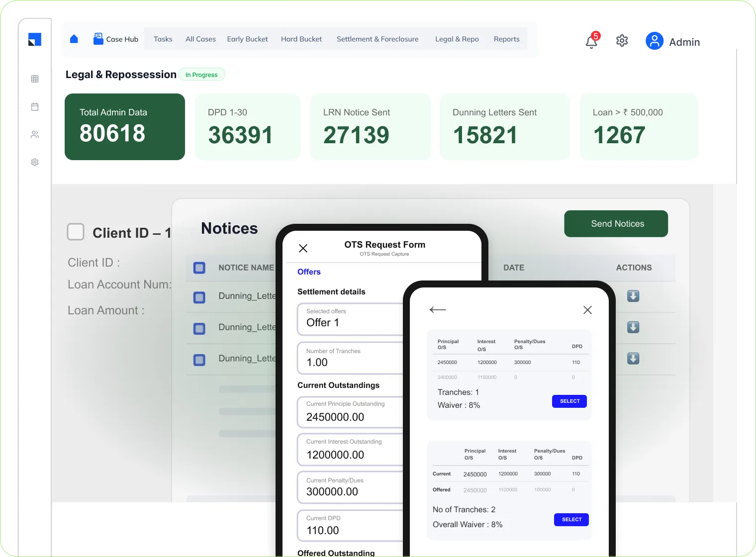Image resolution: width=756 pixels, height=557 pixels.
Task: Click the Number of Tranches field
Action: point(350,358)
